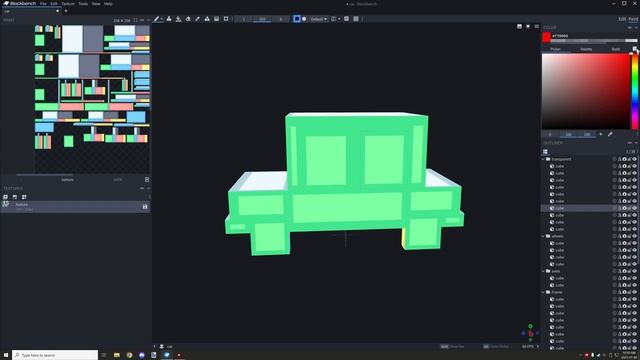Toggle the painting grid toolbar icon
Viewport: 640px width, 360px height.
(356, 19)
